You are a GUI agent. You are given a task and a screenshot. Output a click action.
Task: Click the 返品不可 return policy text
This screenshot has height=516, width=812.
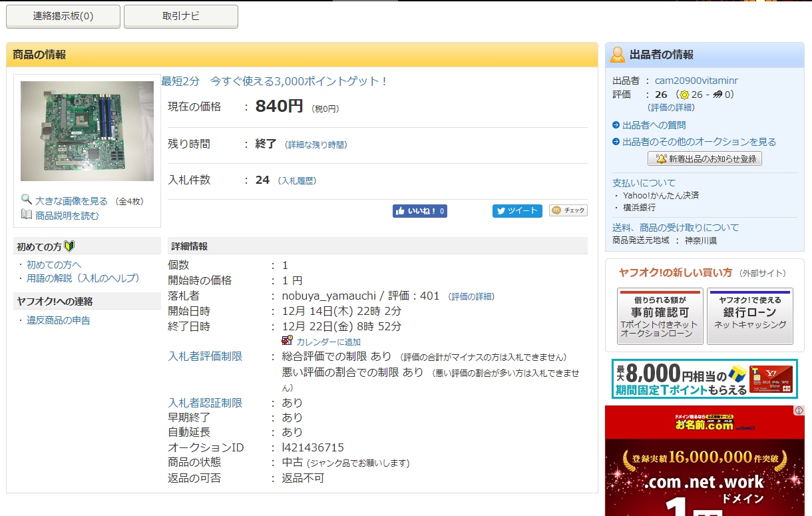coord(303,478)
